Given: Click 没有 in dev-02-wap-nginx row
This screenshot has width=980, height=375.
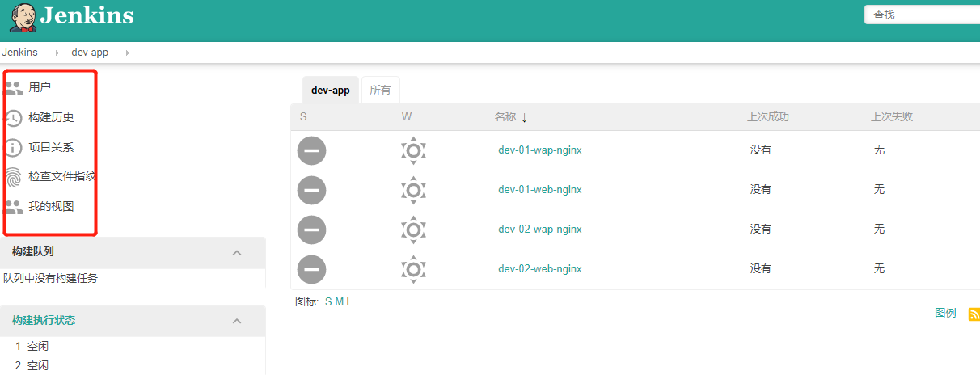Looking at the screenshot, I should coord(761,230).
